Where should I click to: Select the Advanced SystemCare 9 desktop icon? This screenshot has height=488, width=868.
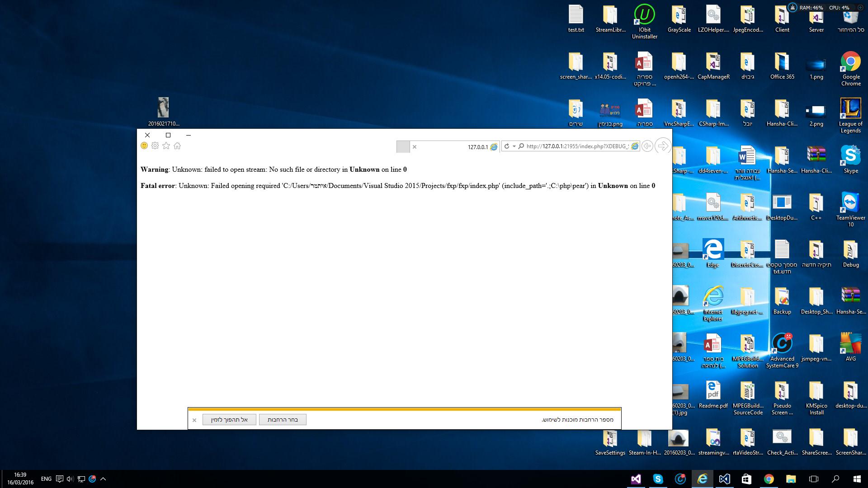click(x=782, y=351)
